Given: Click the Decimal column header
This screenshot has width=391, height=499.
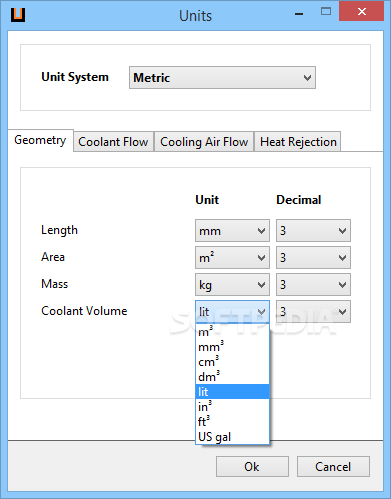Looking at the screenshot, I should tap(299, 200).
